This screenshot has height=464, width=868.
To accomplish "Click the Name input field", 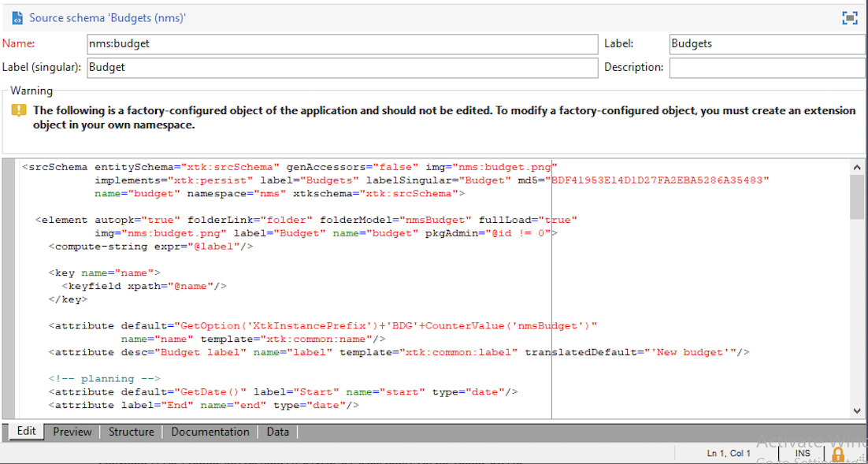I will pyautogui.click(x=342, y=44).
